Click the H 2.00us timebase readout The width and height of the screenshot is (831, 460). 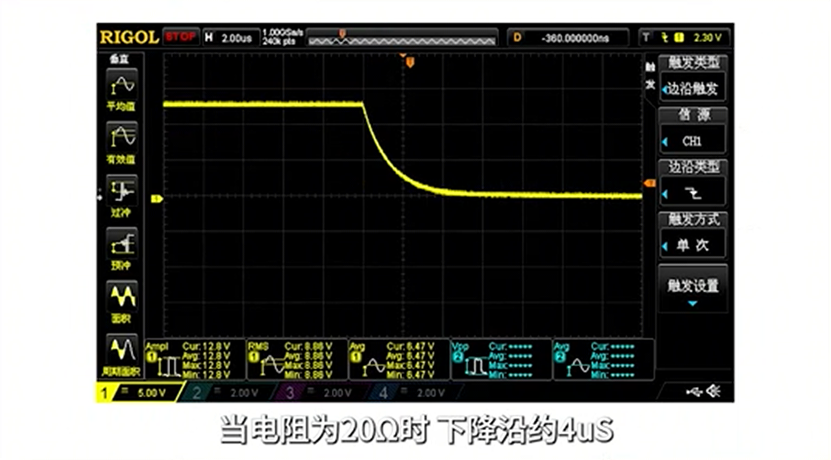(x=230, y=38)
